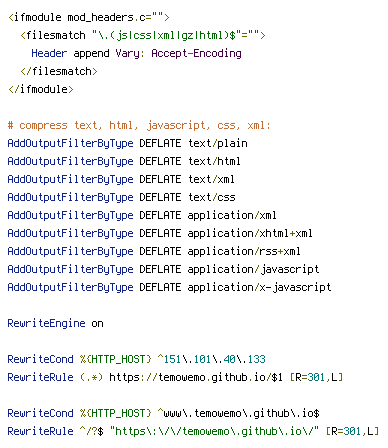Screen dimensions: 388x448
Task: Click the closing filesmatch tag
Action: [59, 71]
